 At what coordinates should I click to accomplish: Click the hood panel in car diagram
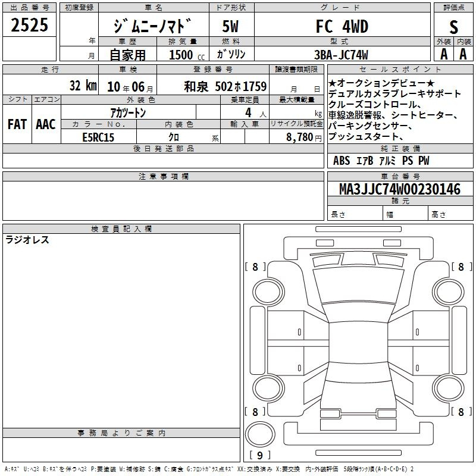(x=358, y=285)
